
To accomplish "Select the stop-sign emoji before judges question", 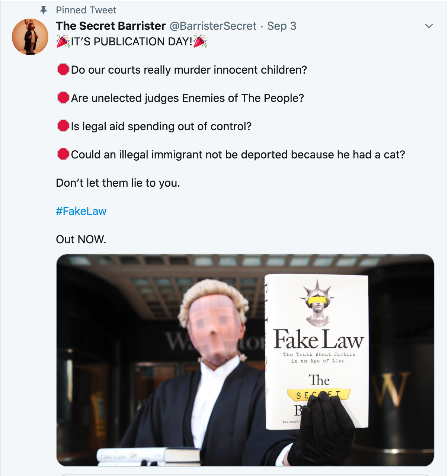I will pyautogui.click(x=63, y=98).
